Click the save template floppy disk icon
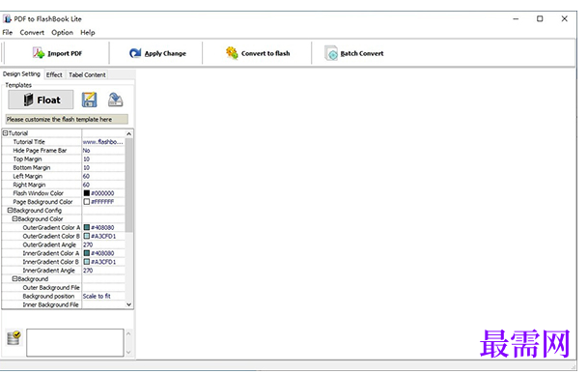 tap(89, 100)
